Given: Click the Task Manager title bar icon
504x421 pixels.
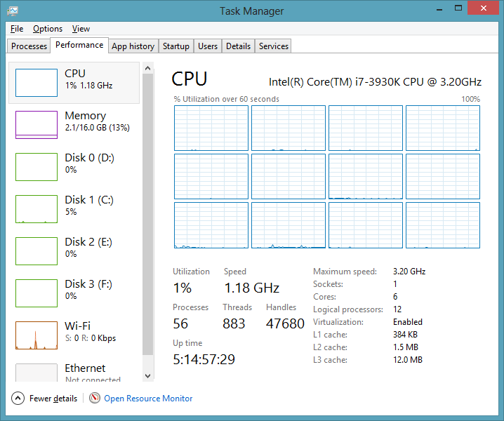Looking at the screenshot, I should [x=13, y=11].
